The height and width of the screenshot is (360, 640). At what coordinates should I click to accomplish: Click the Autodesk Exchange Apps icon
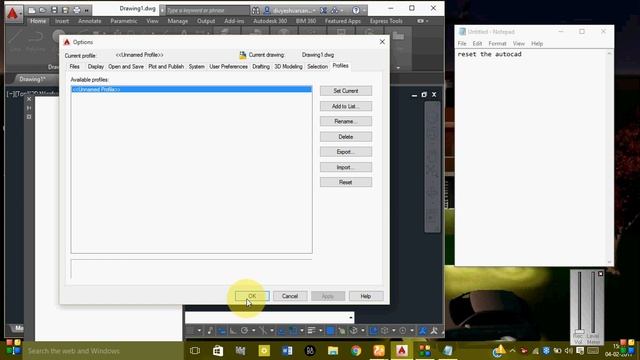coord(324,10)
